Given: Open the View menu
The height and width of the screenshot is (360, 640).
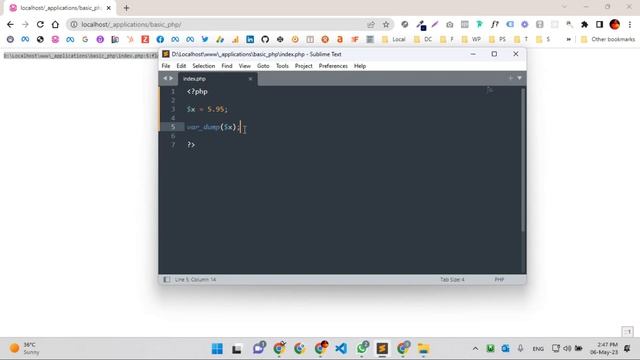Looking at the screenshot, I should point(244,66).
